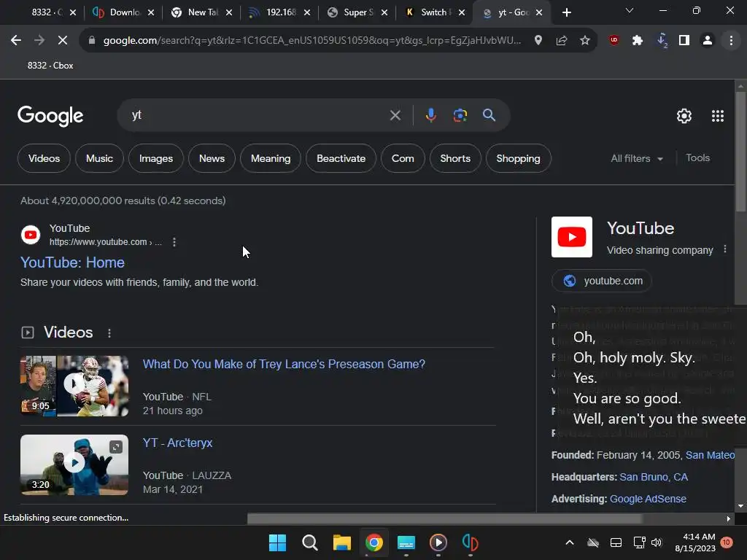Filter results by Images chip
This screenshot has height=560, width=747.
coord(156,158)
